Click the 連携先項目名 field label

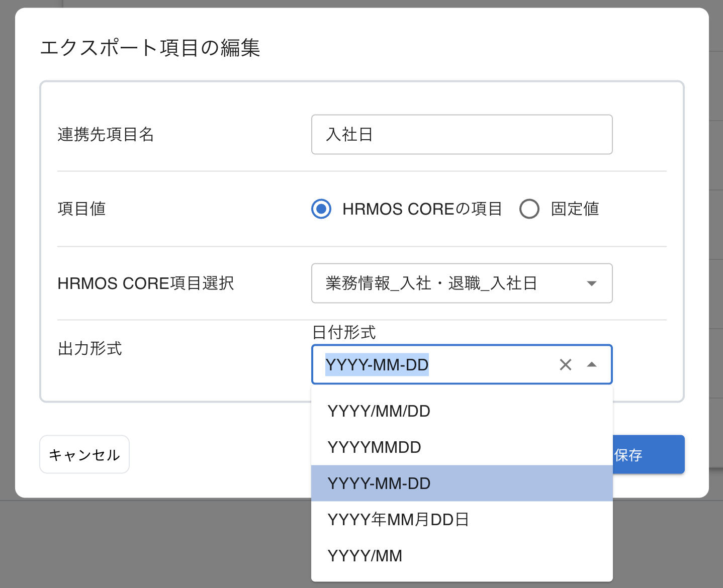click(x=106, y=135)
